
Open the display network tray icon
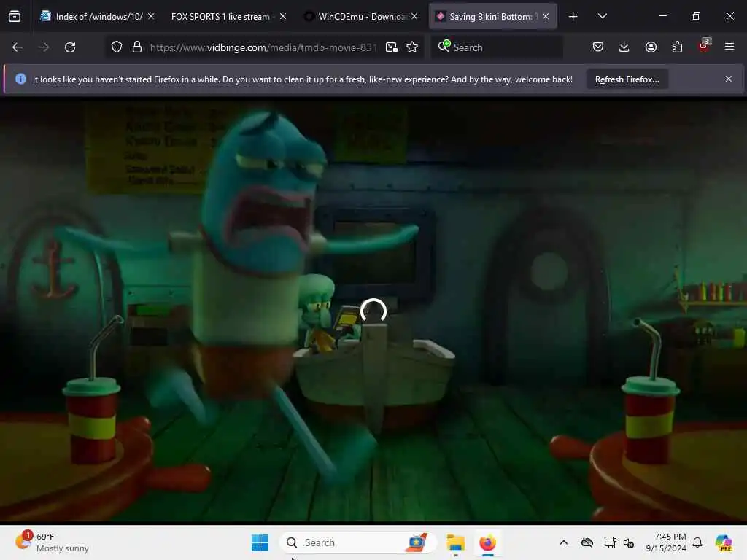610,542
